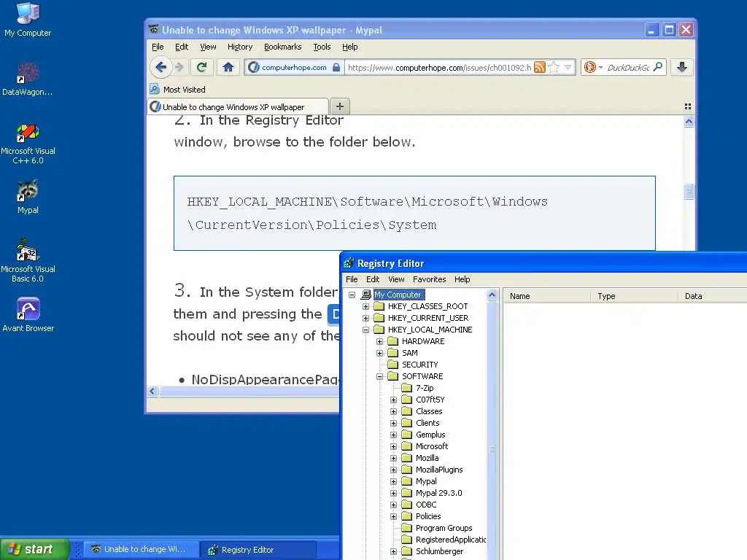This screenshot has width=747, height=560.
Task: Click the Data column header
Action: click(x=712, y=296)
